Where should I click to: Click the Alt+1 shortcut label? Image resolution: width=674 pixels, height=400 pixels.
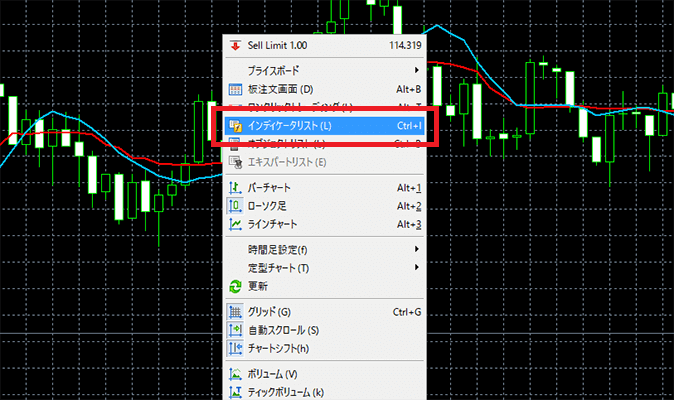click(409, 188)
